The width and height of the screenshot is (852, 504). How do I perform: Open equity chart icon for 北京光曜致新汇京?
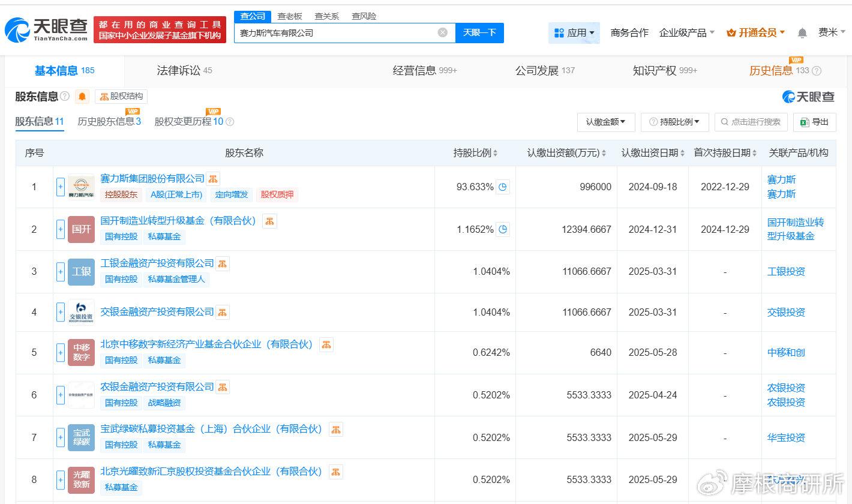(336, 472)
